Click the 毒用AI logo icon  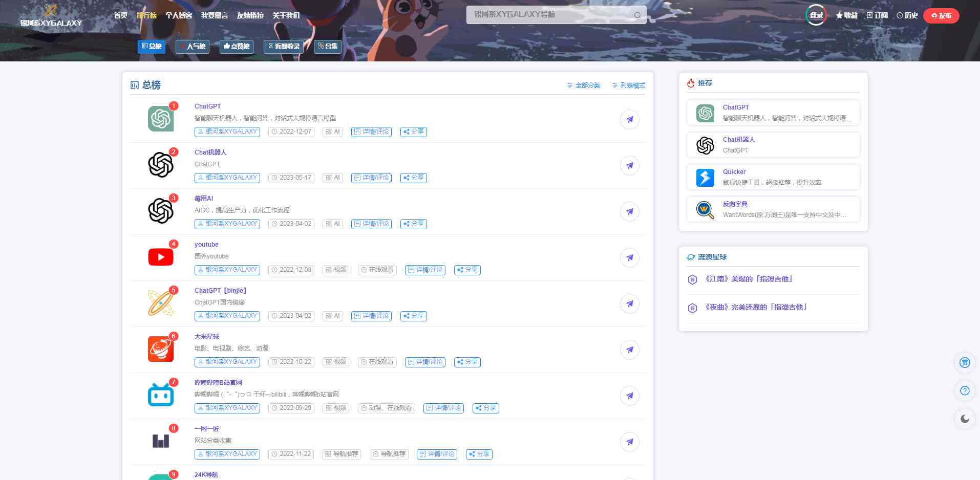(x=161, y=211)
